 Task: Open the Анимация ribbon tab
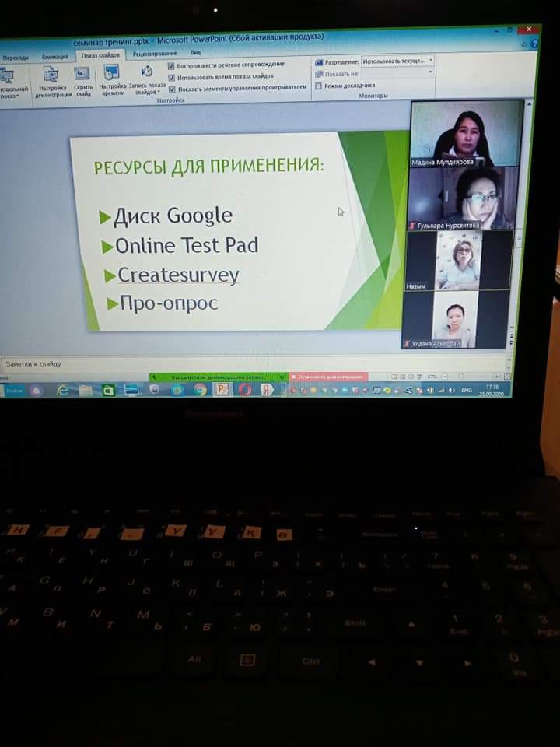pyautogui.click(x=54, y=57)
